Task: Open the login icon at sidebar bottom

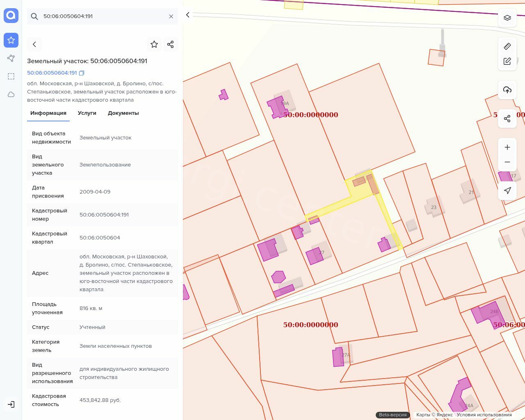Action: tap(11, 404)
